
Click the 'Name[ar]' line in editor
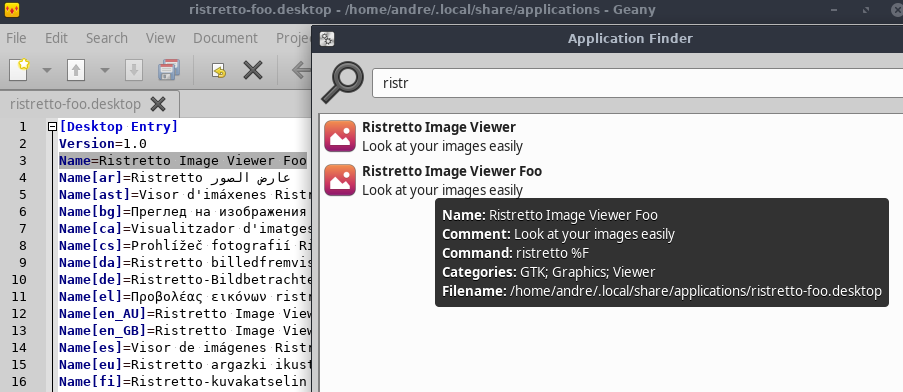[174, 177]
